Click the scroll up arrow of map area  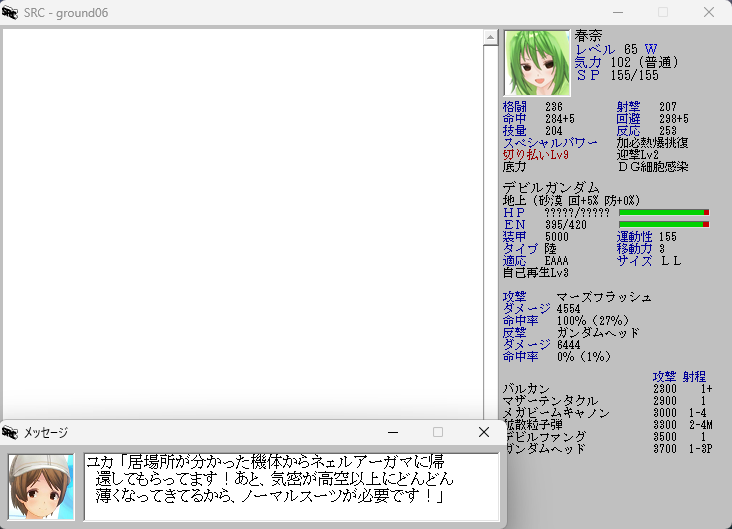pos(490,37)
